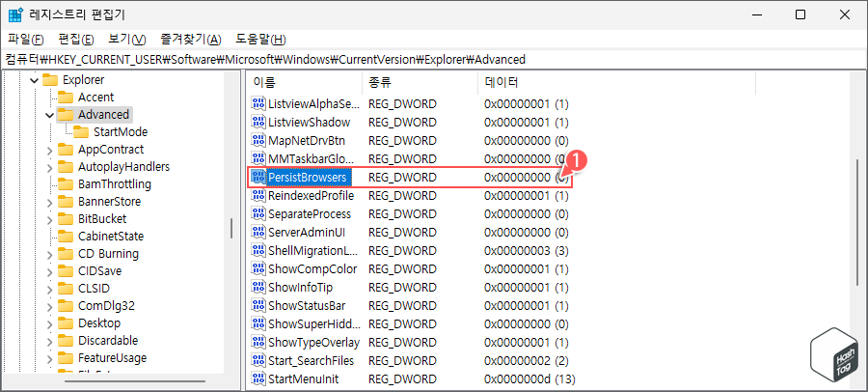Select the CabinetState key label
This screenshot has width=868, height=392.
(x=111, y=237)
